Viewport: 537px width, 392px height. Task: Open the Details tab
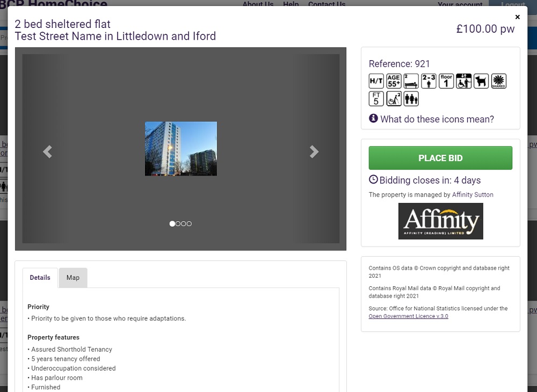40,278
